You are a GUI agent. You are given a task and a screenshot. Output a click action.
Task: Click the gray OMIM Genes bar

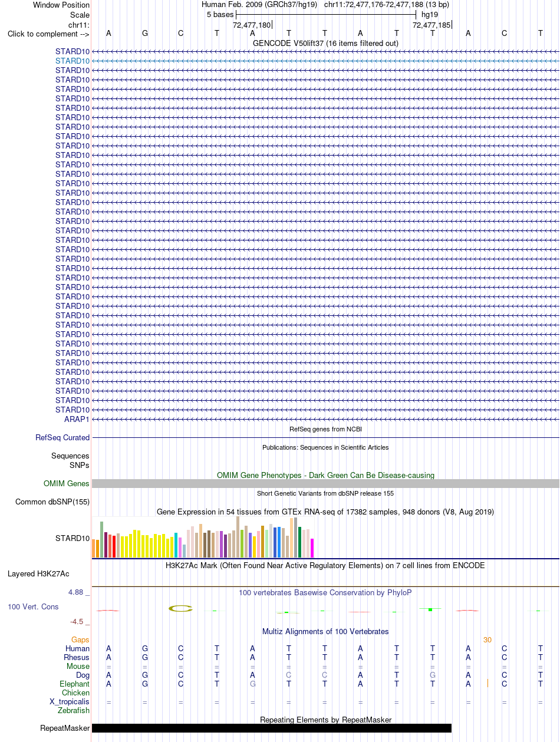(x=325, y=484)
